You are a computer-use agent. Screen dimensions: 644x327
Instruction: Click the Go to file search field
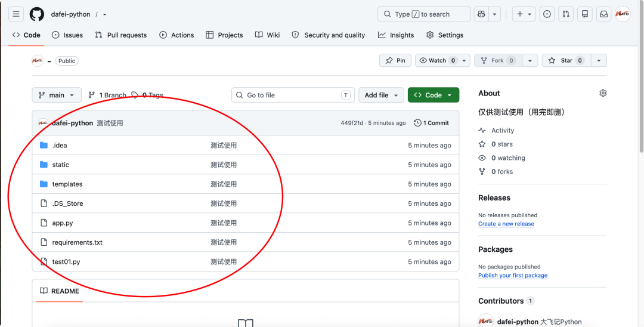pyautogui.click(x=293, y=95)
